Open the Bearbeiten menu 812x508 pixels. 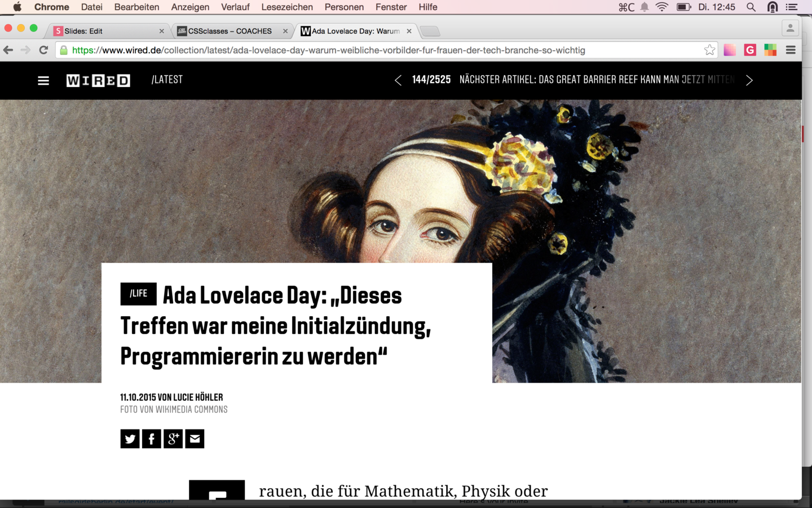(136, 7)
